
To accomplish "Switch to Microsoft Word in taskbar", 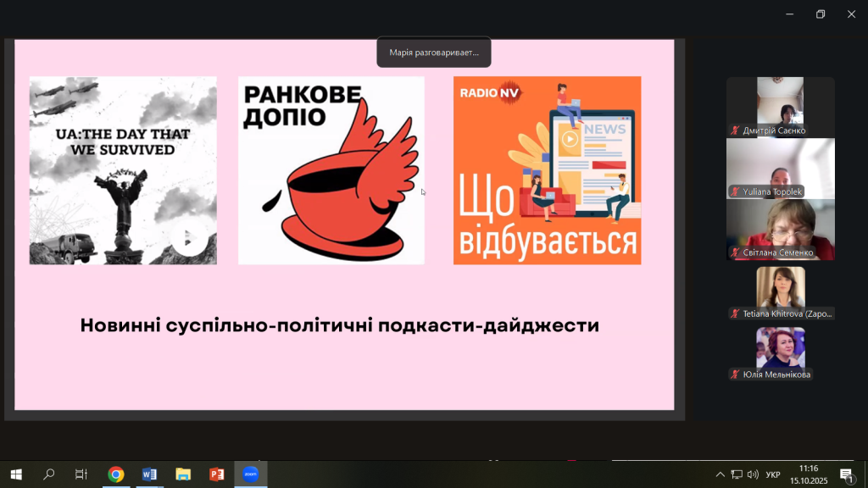I will [149, 474].
